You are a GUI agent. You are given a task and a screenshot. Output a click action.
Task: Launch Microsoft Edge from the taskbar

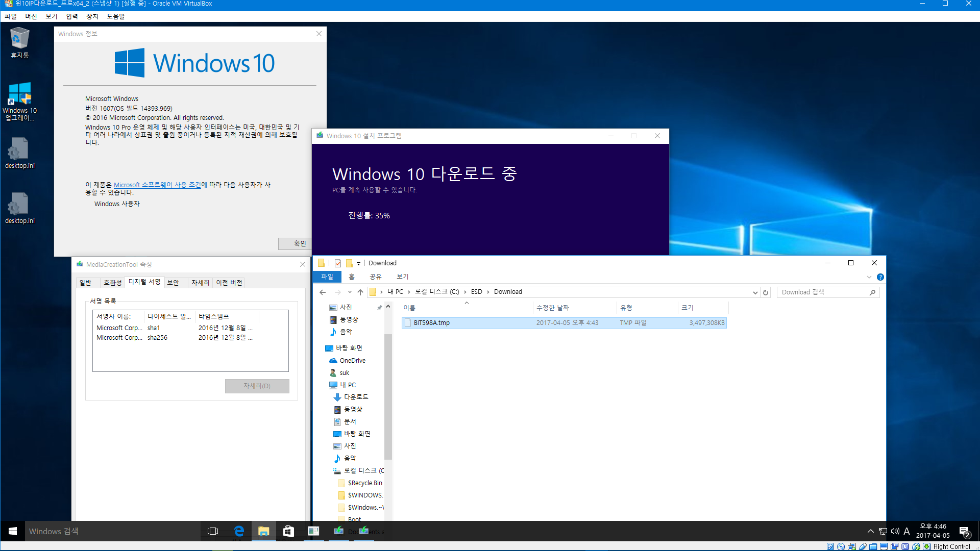[238, 531]
